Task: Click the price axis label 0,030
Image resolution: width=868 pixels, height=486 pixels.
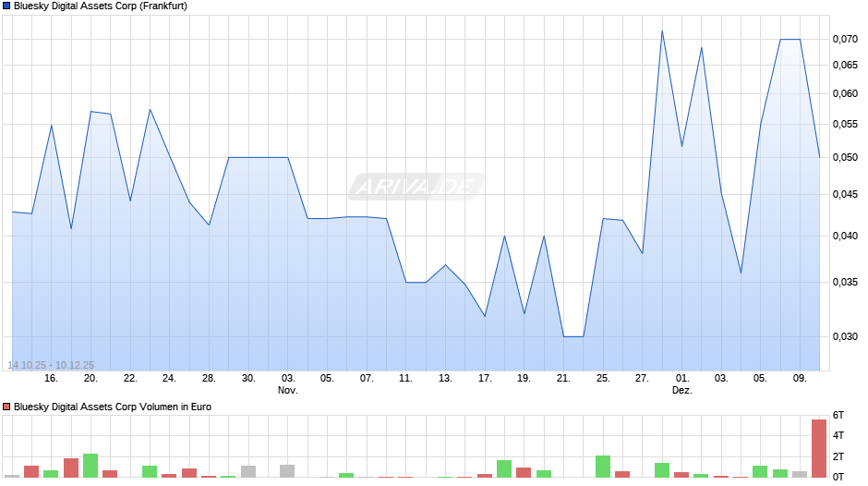Action: 845,336
